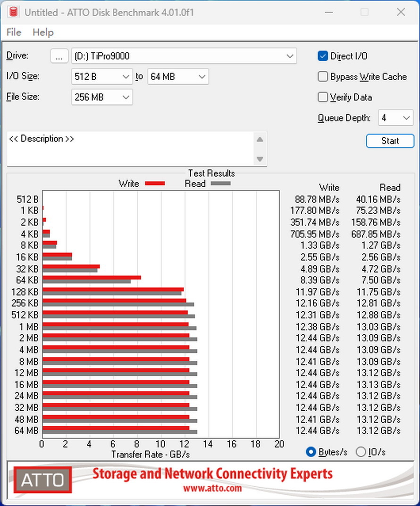Click the 8 KB write value 1.33 GB/s

[x=320, y=246]
